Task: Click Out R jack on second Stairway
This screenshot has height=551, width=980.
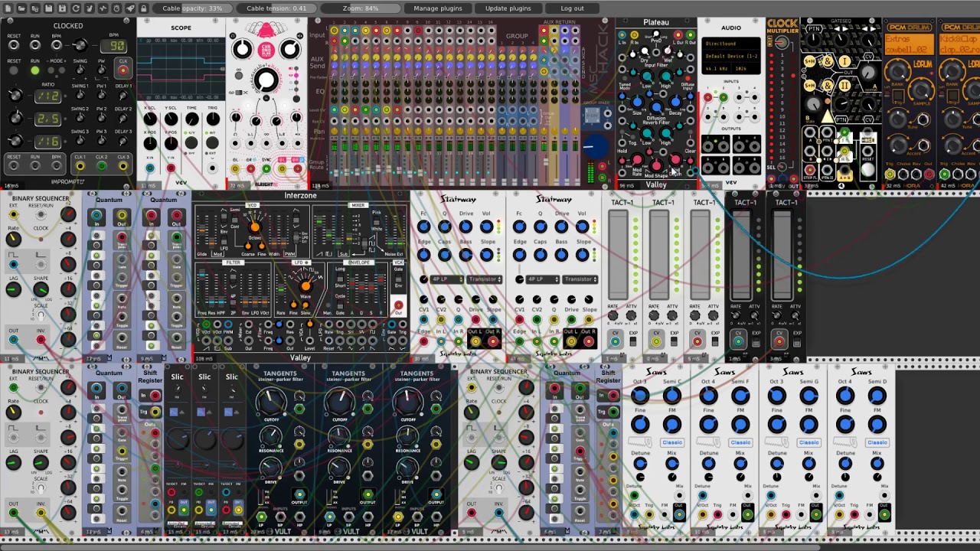Action: point(589,341)
